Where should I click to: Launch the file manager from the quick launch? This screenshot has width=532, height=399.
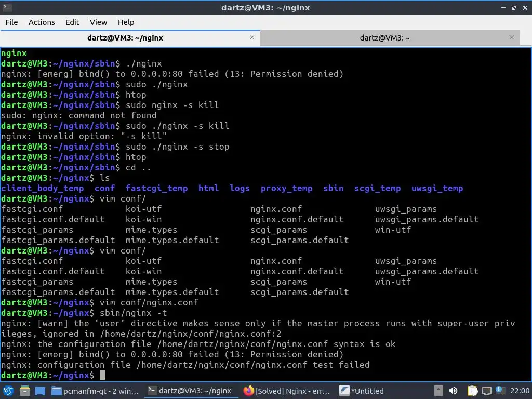click(x=24, y=391)
